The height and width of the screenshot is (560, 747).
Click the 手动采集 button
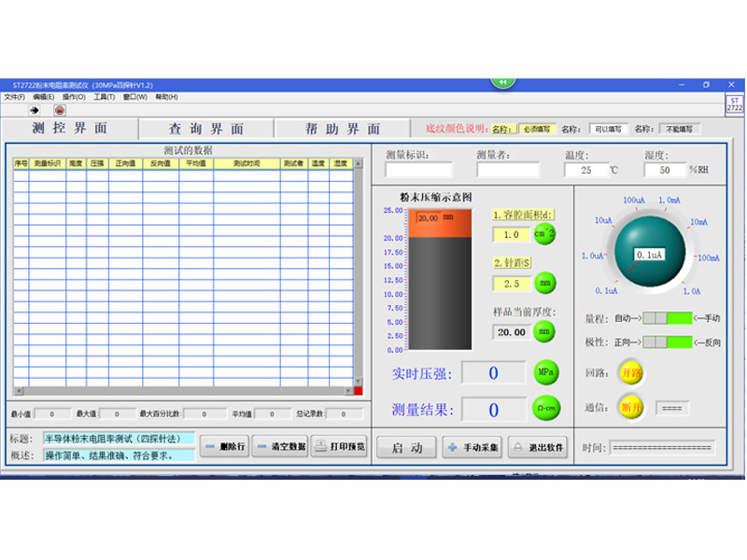[x=472, y=448]
